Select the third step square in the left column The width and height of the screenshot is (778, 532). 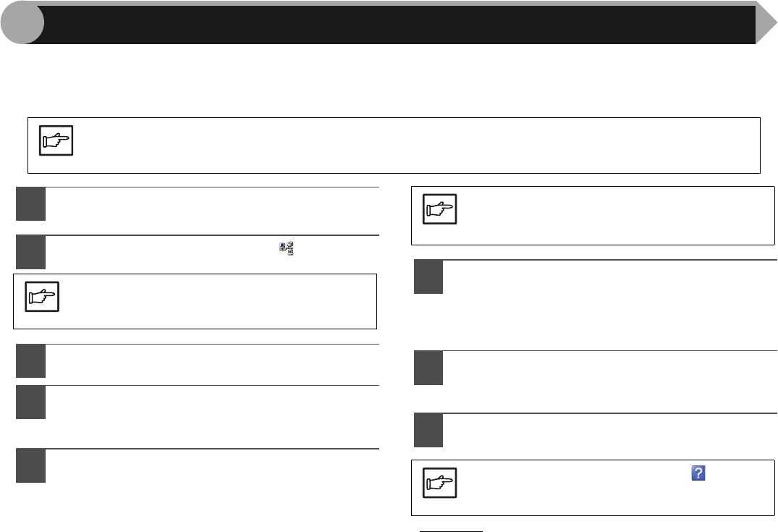[31, 360]
